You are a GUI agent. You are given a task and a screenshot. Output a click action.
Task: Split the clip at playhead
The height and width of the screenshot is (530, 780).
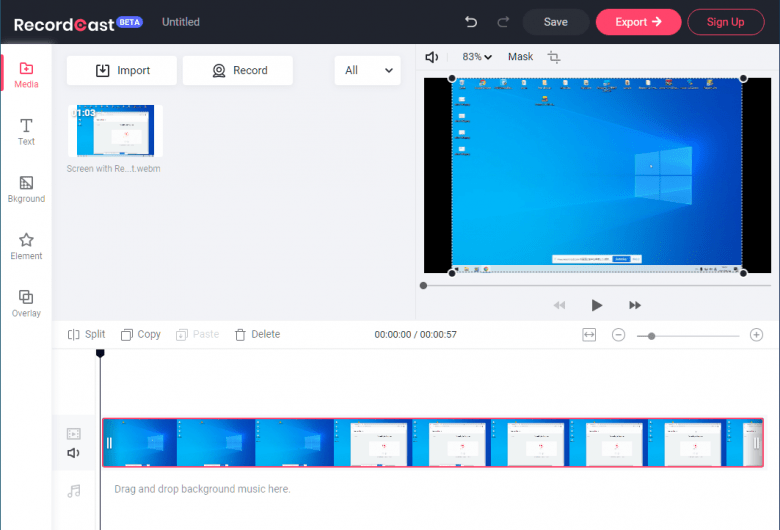pos(87,334)
